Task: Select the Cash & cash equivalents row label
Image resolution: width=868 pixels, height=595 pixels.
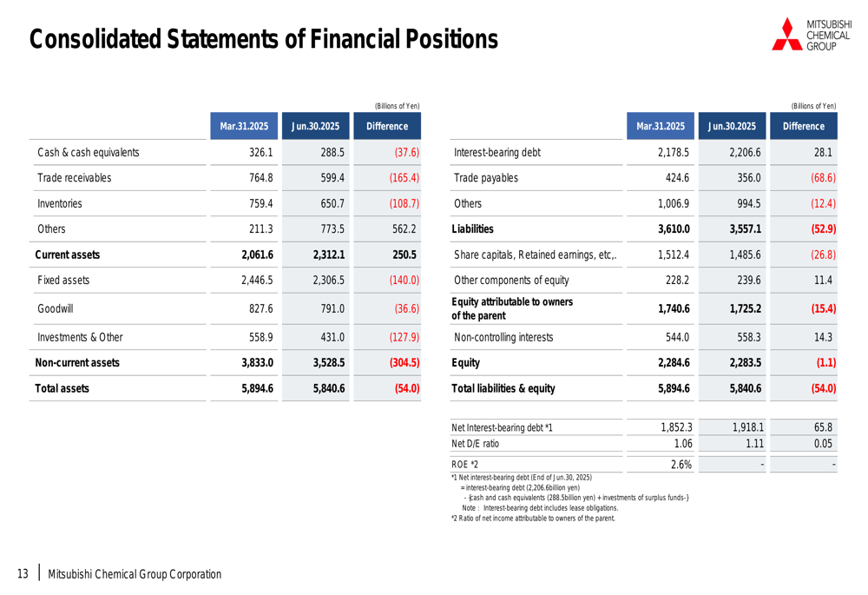Action: tap(88, 152)
